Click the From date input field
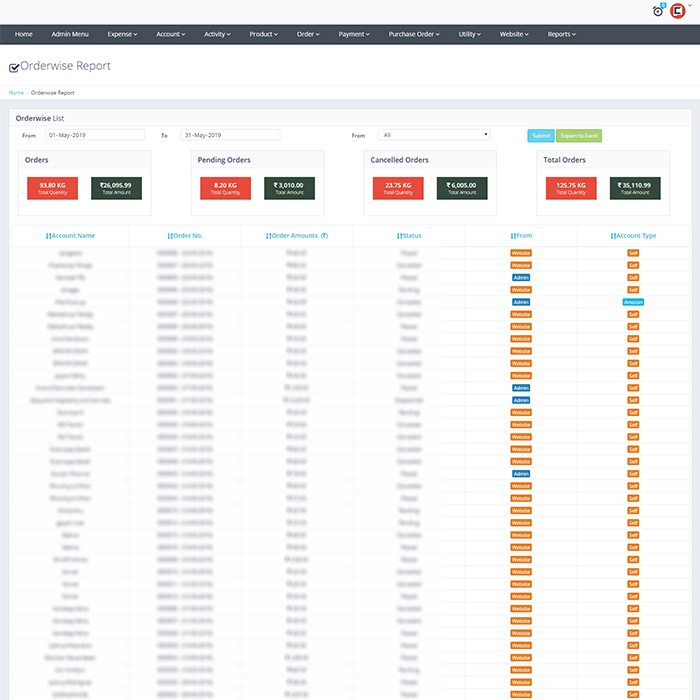This screenshot has height=700, width=700. pyautogui.click(x=95, y=135)
